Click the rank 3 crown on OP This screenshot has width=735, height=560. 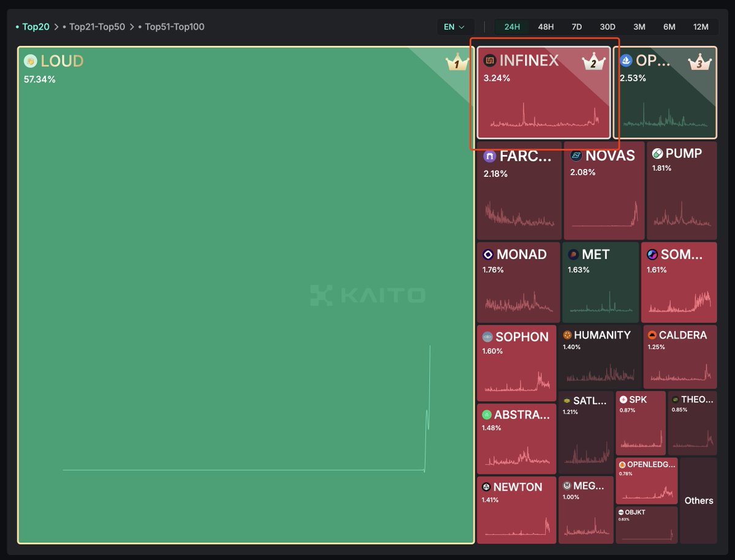tap(699, 61)
